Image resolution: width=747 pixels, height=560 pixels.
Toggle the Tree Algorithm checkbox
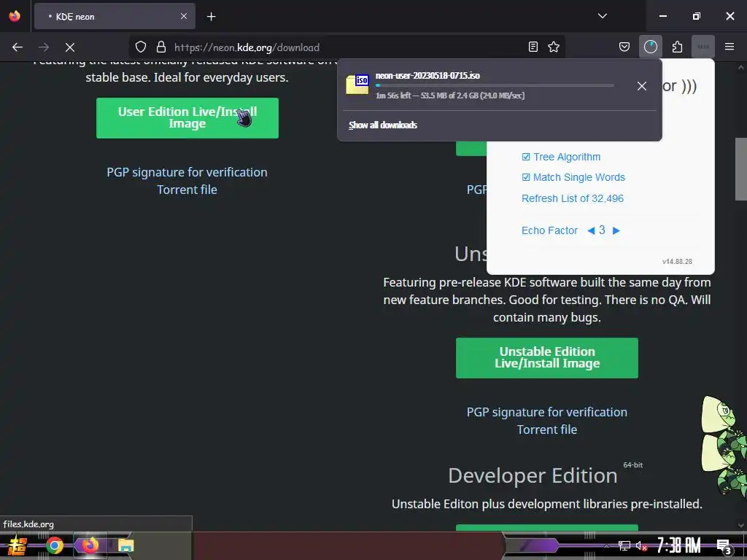point(526,157)
